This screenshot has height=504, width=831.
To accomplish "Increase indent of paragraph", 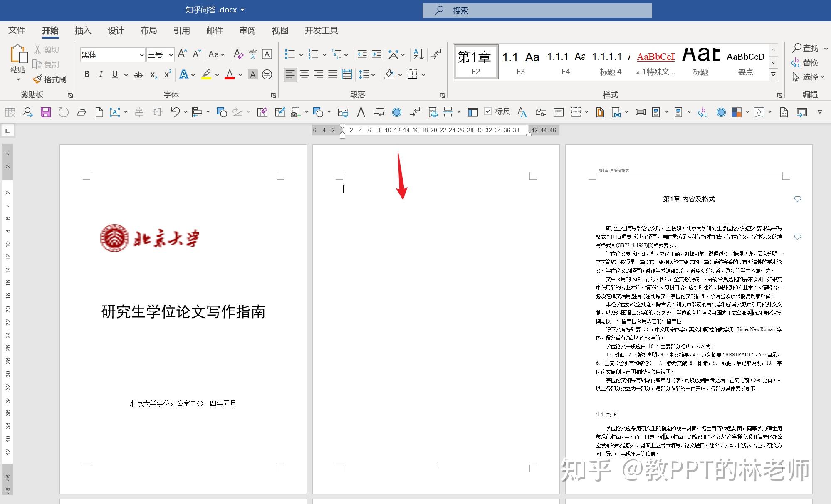I will click(376, 54).
